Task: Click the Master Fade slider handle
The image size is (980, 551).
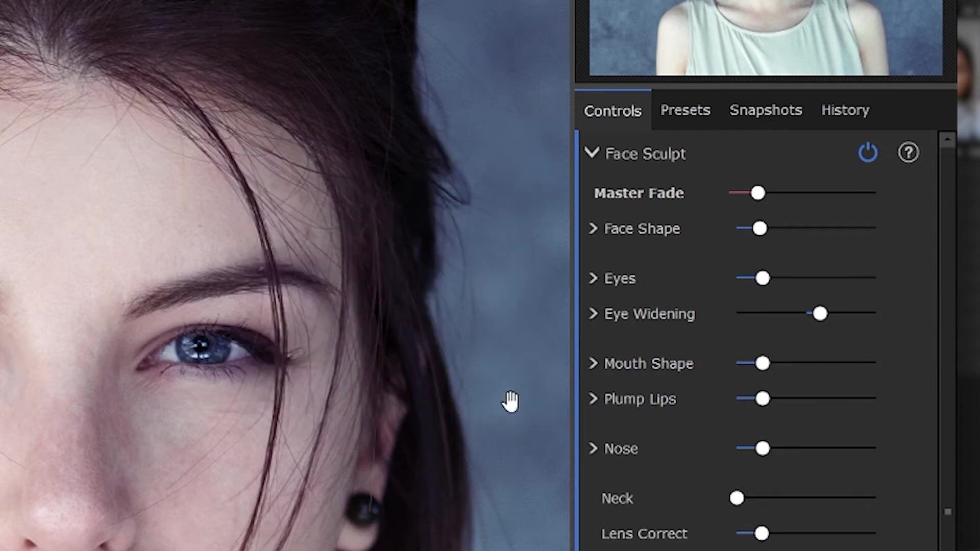Action: [x=758, y=193]
